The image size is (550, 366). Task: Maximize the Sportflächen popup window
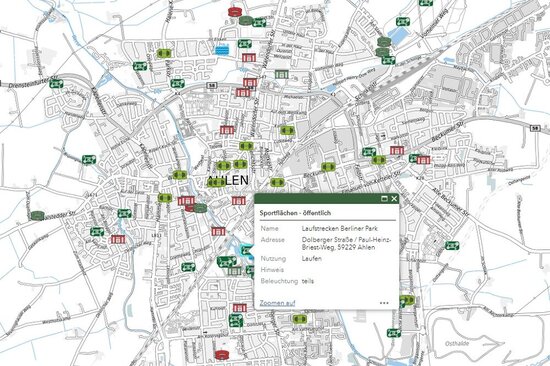[x=384, y=199]
